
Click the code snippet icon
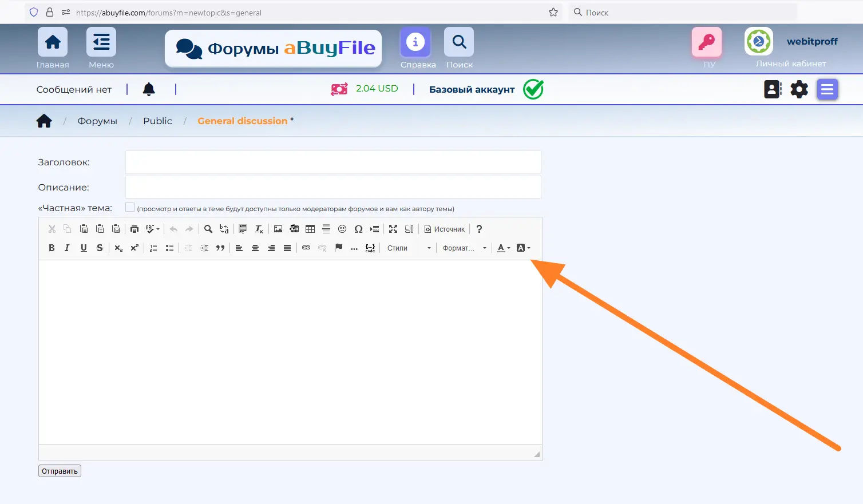pos(370,248)
